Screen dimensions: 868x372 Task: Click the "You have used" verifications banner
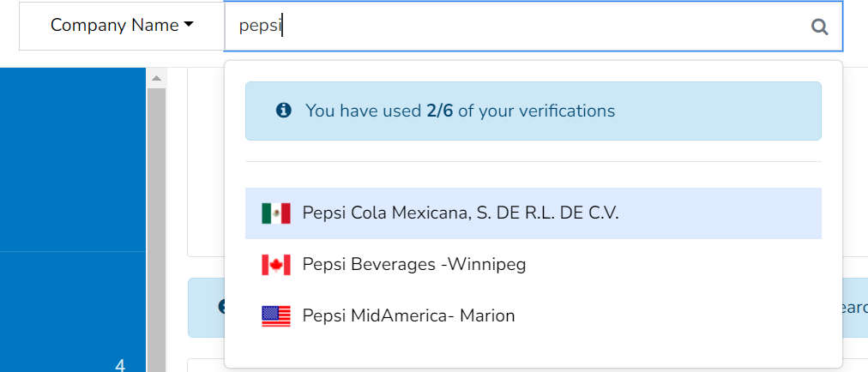[x=533, y=111]
